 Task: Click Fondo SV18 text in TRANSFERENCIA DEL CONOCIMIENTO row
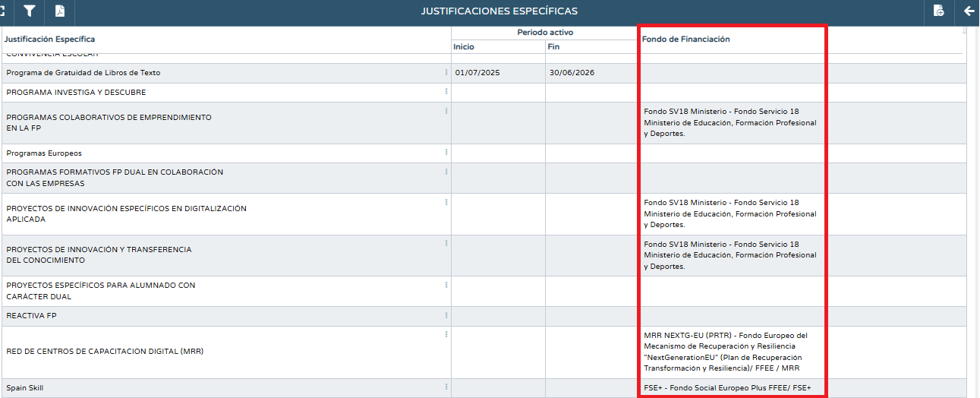pos(730,255)
